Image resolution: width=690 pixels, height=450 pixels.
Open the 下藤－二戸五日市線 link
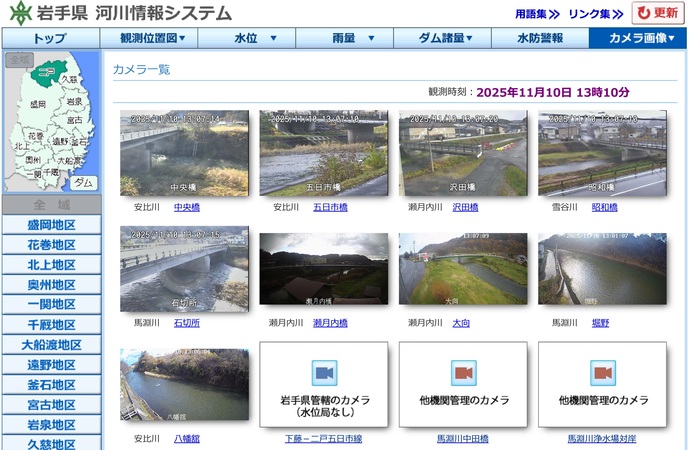(323, 439)
